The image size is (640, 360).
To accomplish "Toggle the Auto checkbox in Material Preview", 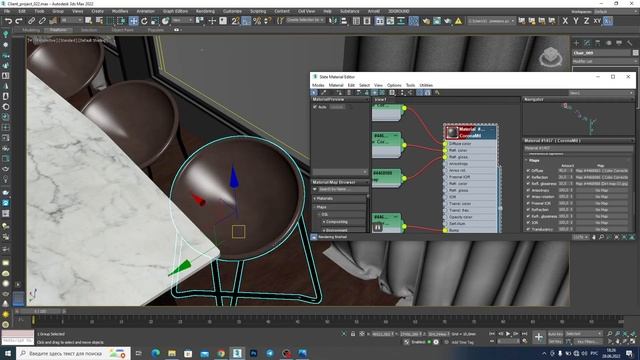I will 315,107.
